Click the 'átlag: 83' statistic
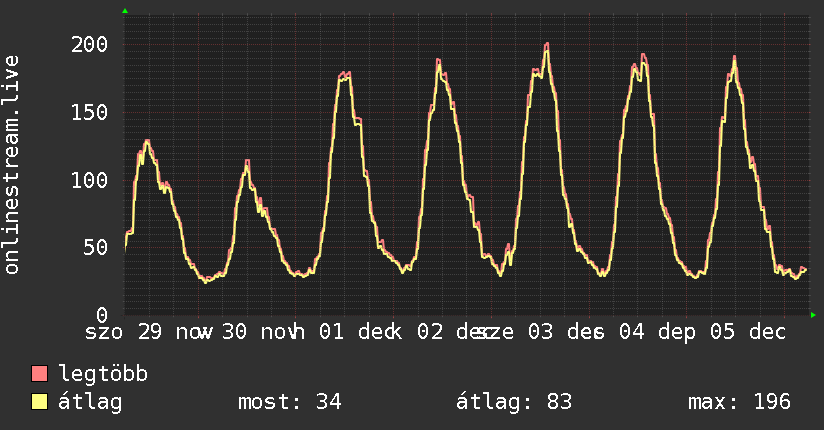824x430 pixels. [x=513, y=402]
